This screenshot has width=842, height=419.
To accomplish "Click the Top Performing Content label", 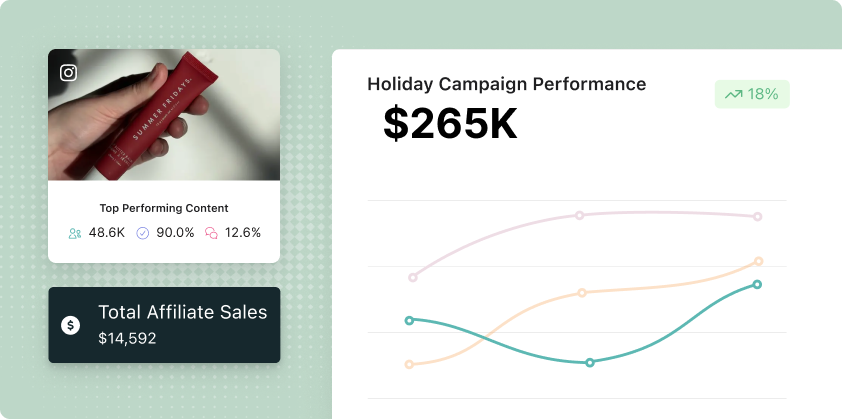I will (164, 208).
